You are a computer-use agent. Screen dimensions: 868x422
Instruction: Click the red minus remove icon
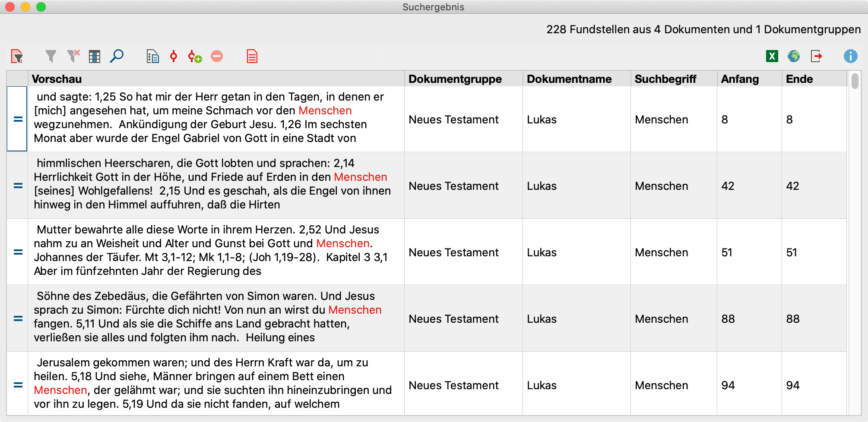(217, 56)
